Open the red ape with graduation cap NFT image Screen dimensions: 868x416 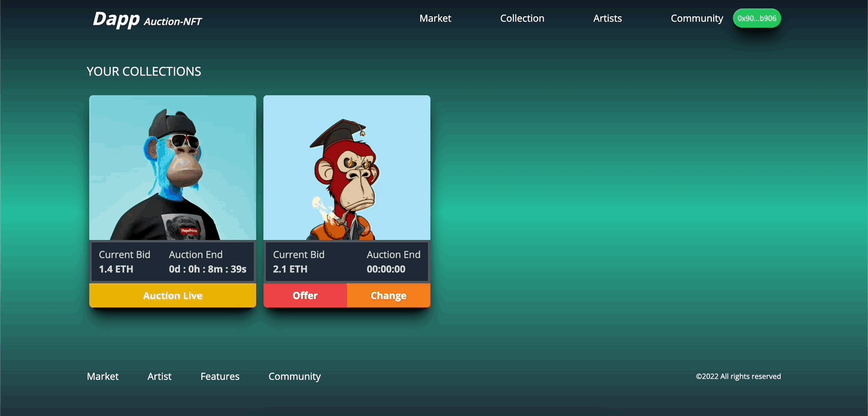click(x=347, y=168)
